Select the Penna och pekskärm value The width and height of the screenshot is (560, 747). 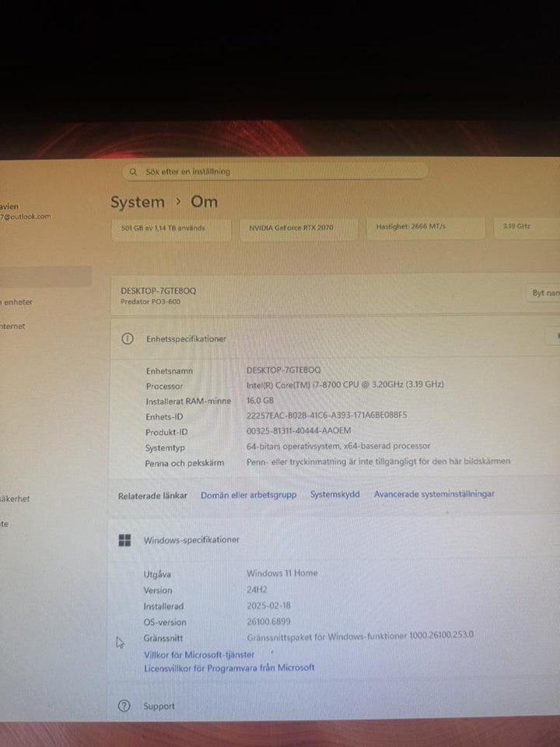378,461
